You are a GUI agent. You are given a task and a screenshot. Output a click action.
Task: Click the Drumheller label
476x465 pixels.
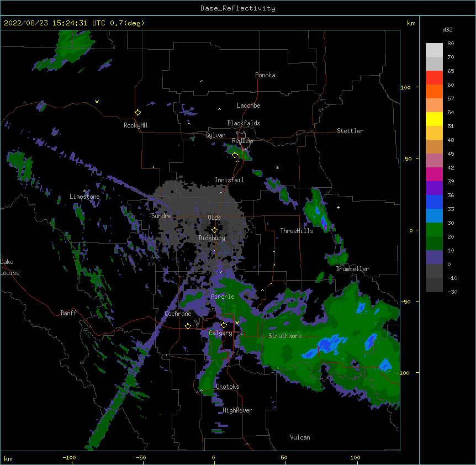pyautogui.click(x=352, y=269)
